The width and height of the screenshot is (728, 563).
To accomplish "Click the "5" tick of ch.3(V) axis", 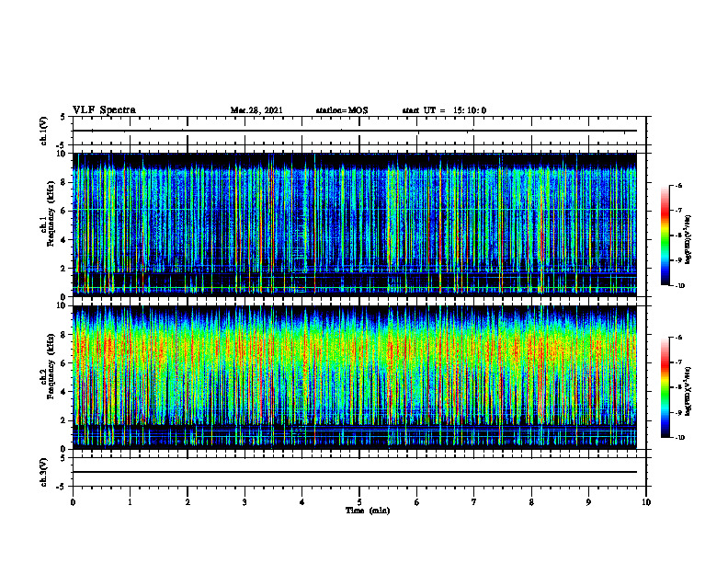I will [64, 458].
